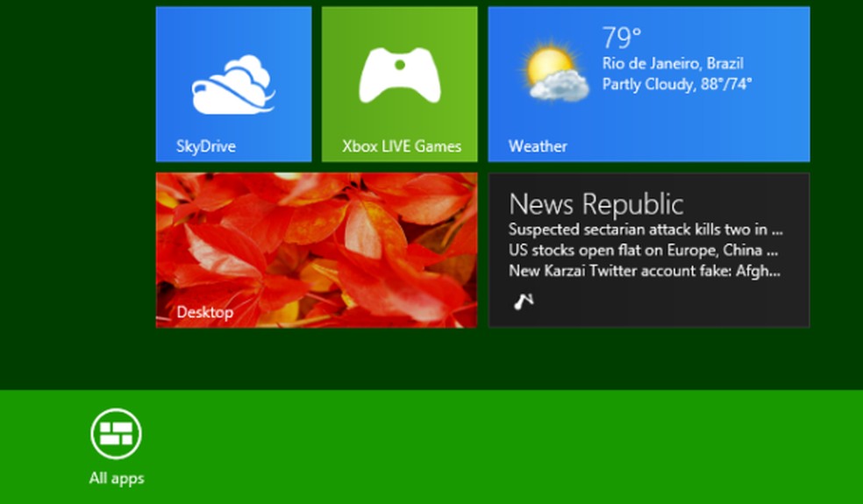863x504 pixels.
Task: Click the SkyDrive cloud icon
Action: pos(233,84)
